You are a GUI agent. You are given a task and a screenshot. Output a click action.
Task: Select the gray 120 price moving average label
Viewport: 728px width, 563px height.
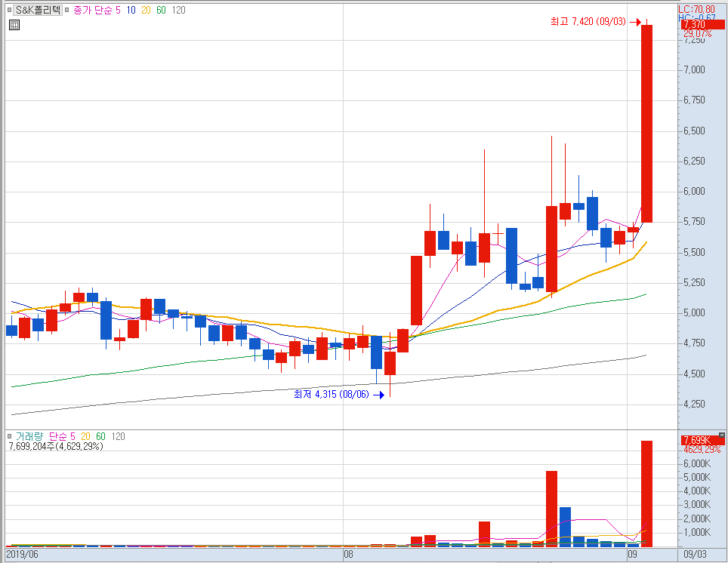coord(178,11)
